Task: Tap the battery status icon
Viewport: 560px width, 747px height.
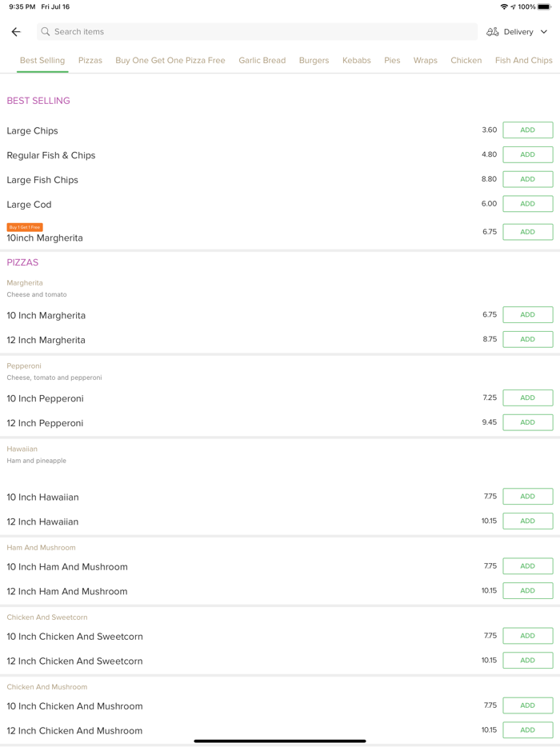Action: coord(544,7)
